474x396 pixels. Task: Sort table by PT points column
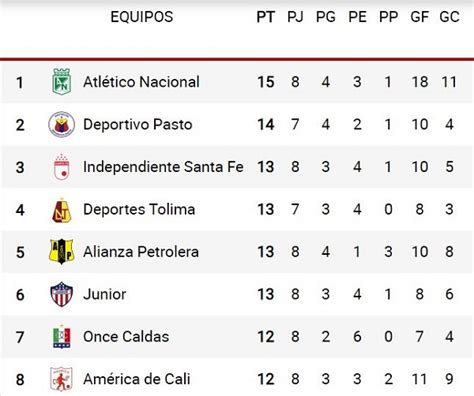[x=266, y=17]
